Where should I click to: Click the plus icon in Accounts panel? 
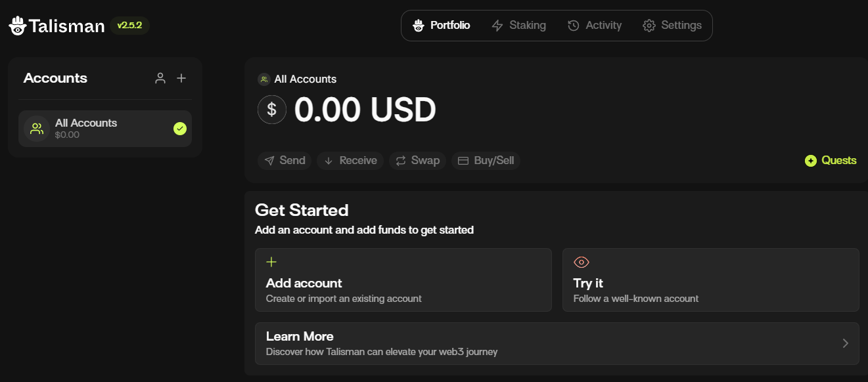pos(181,78)
